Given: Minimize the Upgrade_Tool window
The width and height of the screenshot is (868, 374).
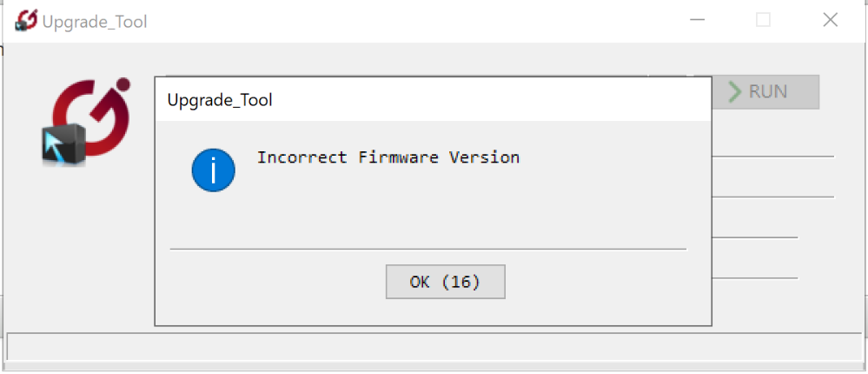Looking at the screenshot, I should 697,20.
